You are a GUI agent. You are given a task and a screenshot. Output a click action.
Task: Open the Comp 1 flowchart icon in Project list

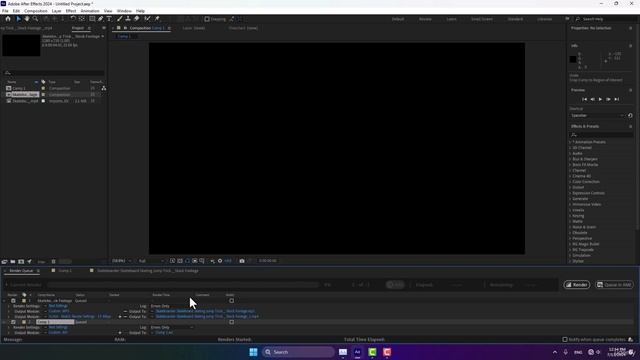click(104, 88)
